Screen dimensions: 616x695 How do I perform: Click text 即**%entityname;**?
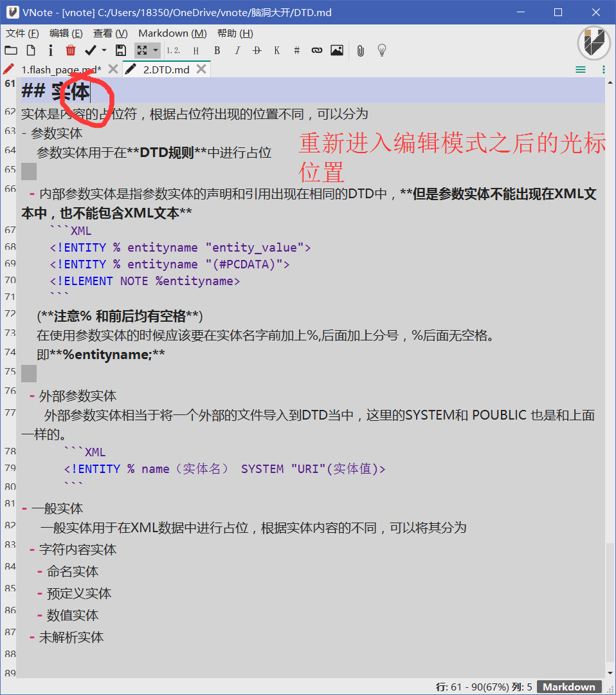[x=100, y=355]
